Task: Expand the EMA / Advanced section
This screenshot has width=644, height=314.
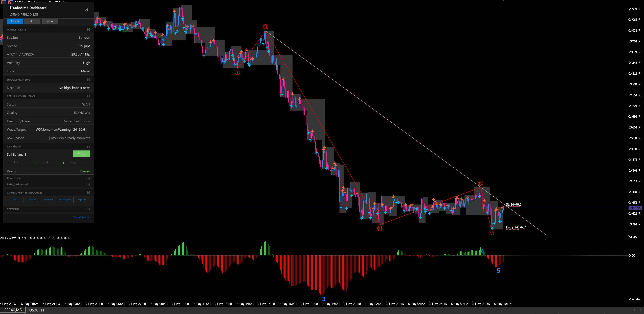Action: coord(88,185)
